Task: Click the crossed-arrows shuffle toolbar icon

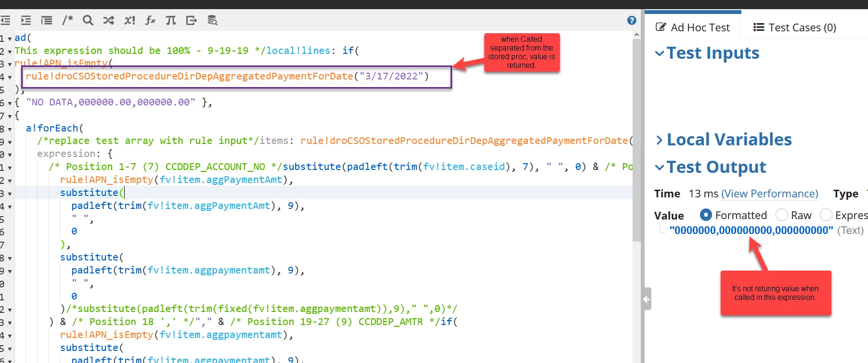Action: click(109, 20)
